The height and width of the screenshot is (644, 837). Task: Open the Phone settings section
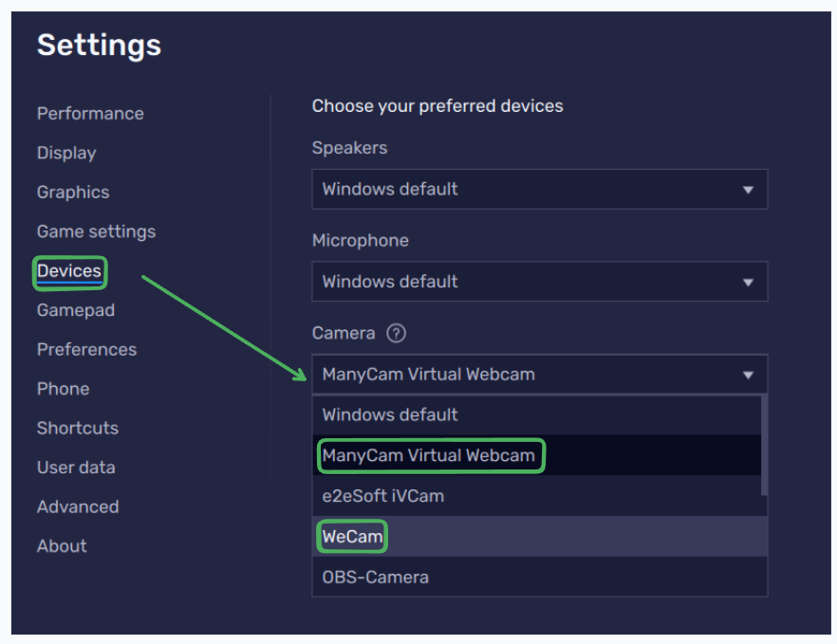[63, 389]
